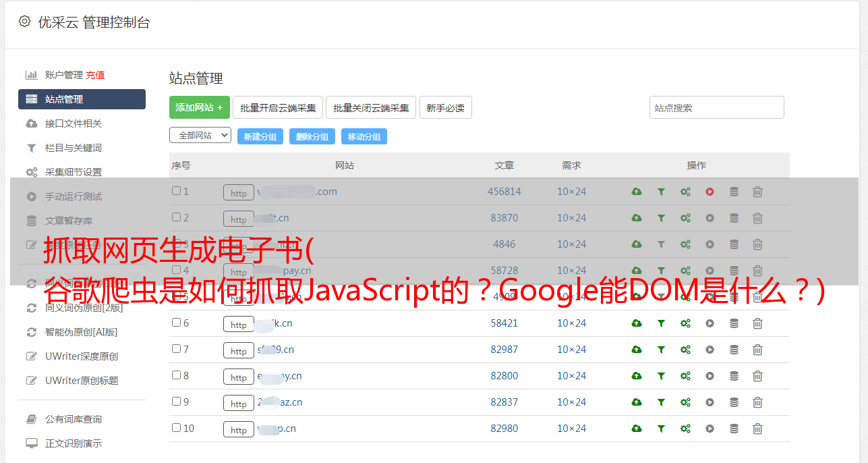
Task: Open 接口文件相关 in the sidebar
Action: point(73,124)
